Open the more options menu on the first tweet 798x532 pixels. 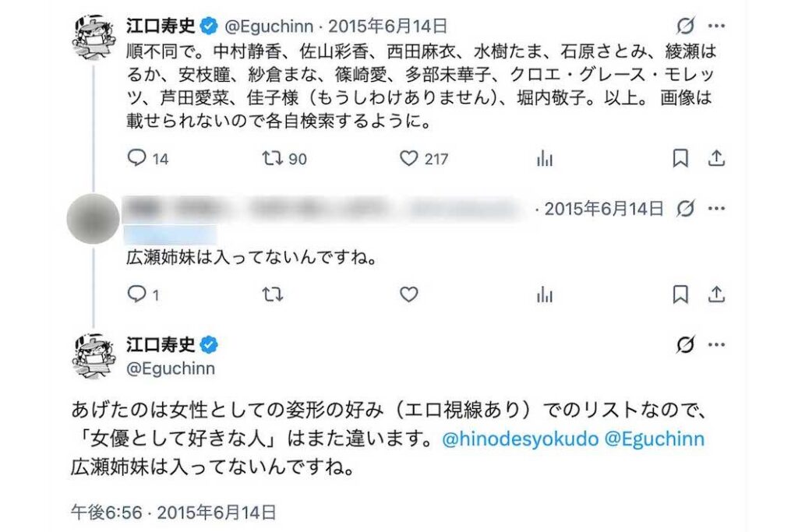717,23
